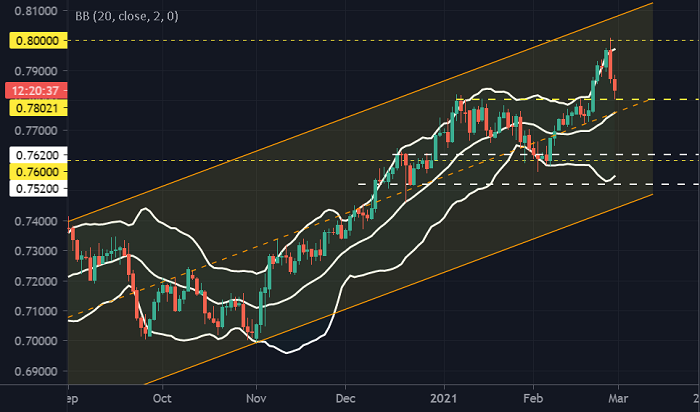This screenshot has width=700, height=412.
Task: Click the 0.69000 price axis value
Action: tap(37, 371)
